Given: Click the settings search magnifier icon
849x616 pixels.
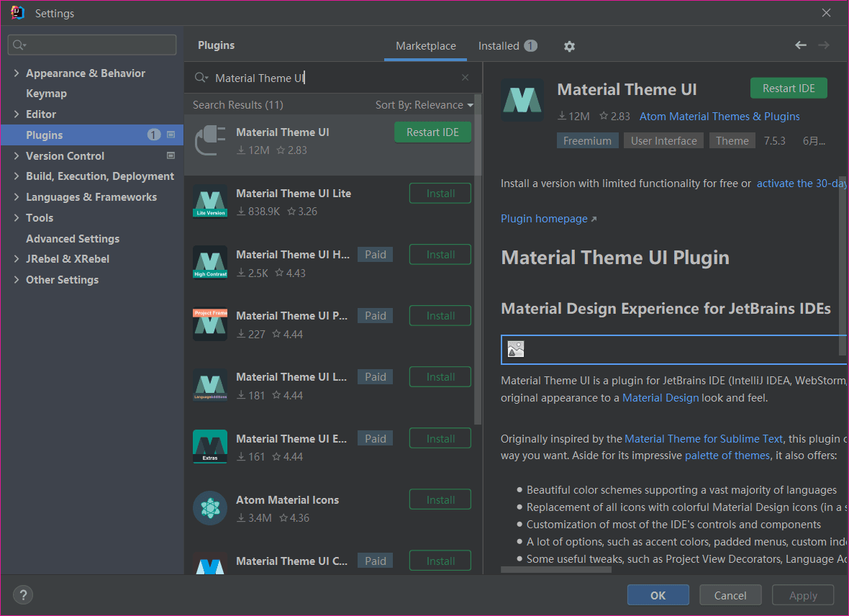Looking at the screenshot, I should click(19, 45).
